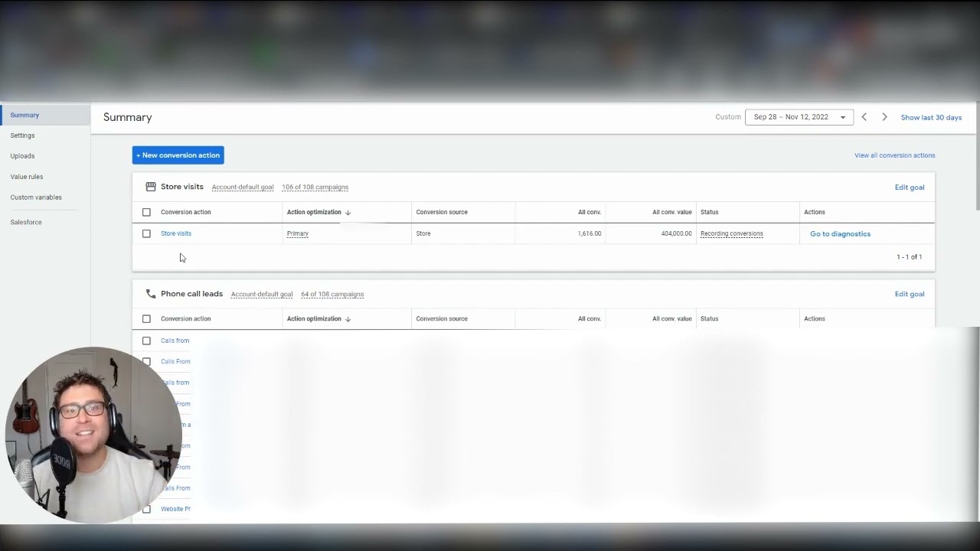This screenshot has height=551, width=980.
Task: Check the first Calls from row checkbox
Action: click(x=146, y=341)
